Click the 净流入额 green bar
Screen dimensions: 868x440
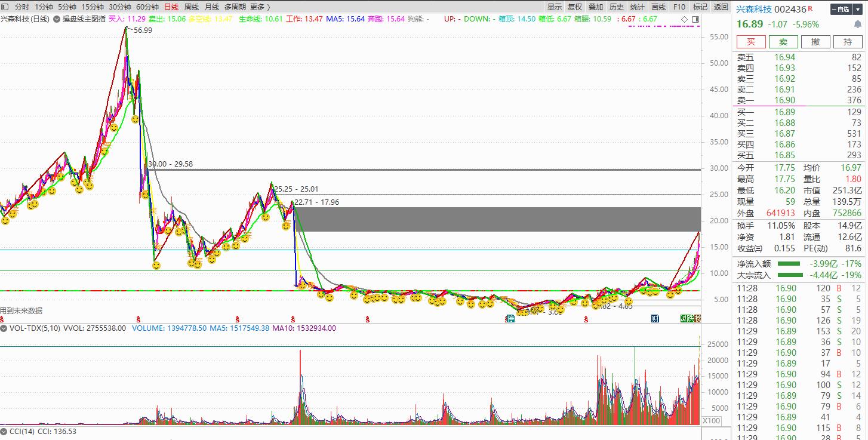(789, 263)
